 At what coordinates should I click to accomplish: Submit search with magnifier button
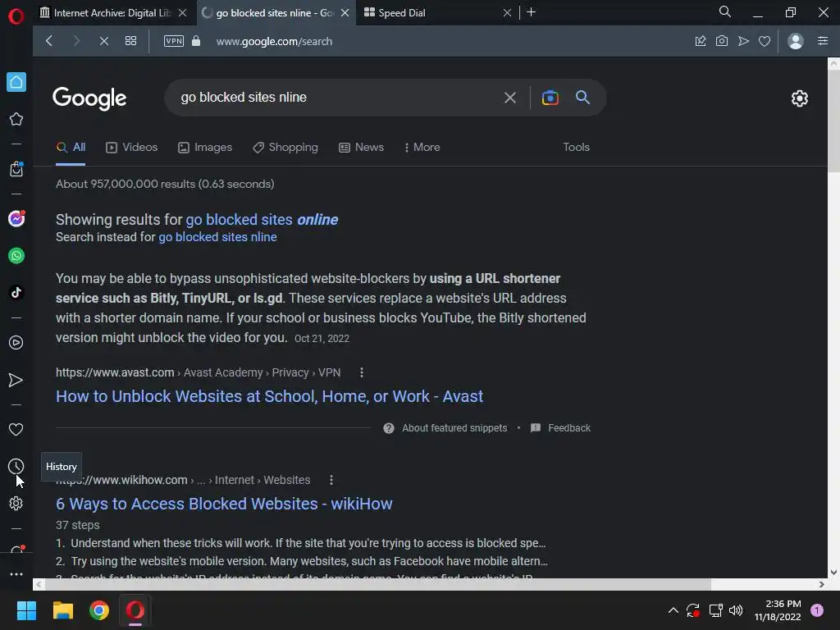pos(583,98)
